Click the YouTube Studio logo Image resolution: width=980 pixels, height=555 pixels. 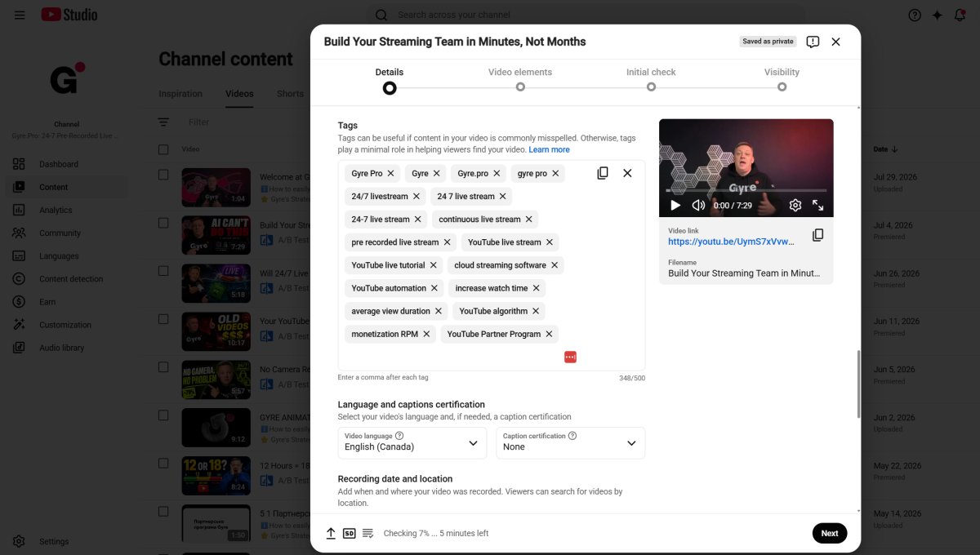[x=69, y=15]
